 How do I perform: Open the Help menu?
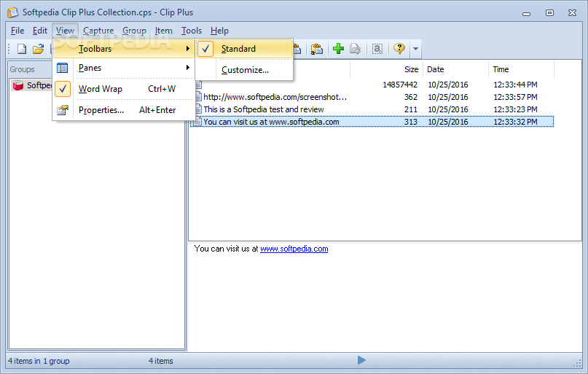click(219, 31)
